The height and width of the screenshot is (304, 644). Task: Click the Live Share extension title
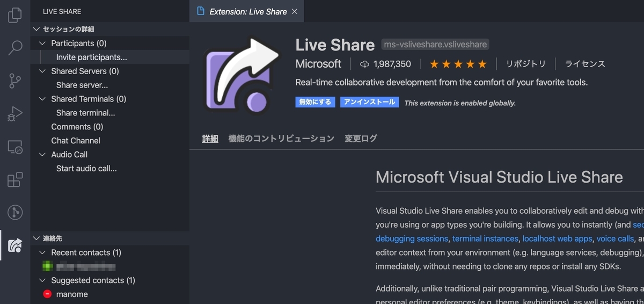pos(335,45)
